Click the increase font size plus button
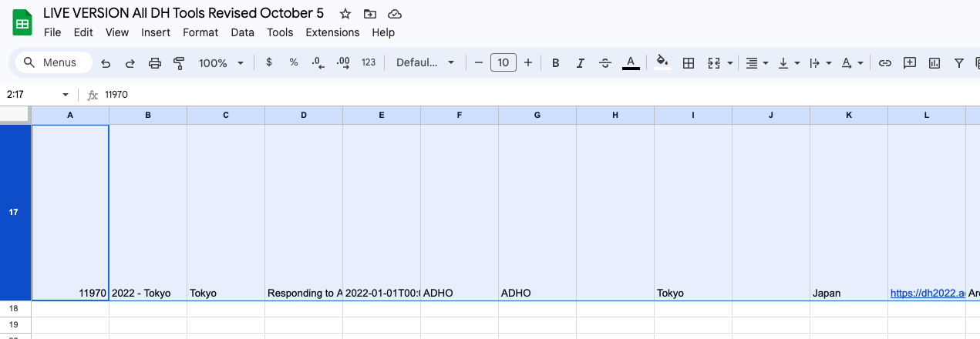Image resolution: width=980 pixels, height=339 pixels. 528,63
